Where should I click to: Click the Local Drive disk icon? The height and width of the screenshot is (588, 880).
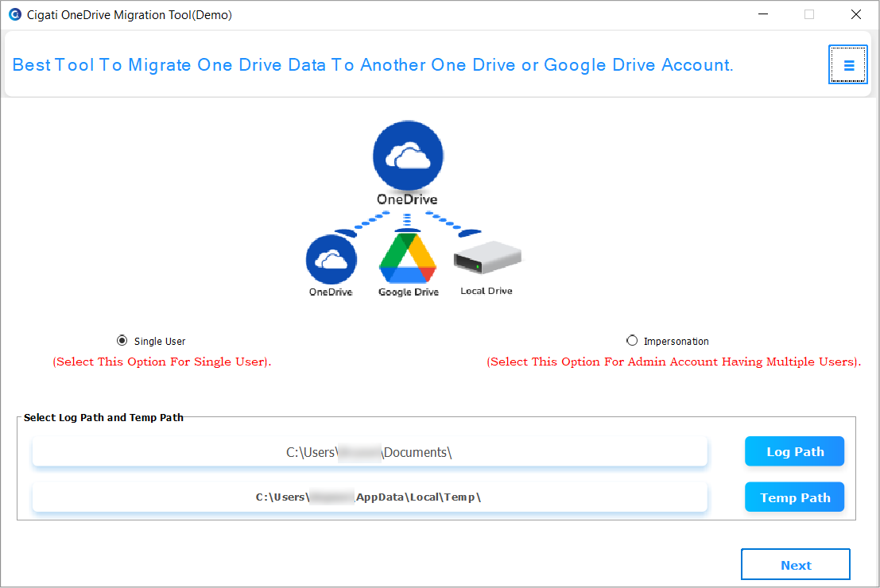[x=487, y=257]
